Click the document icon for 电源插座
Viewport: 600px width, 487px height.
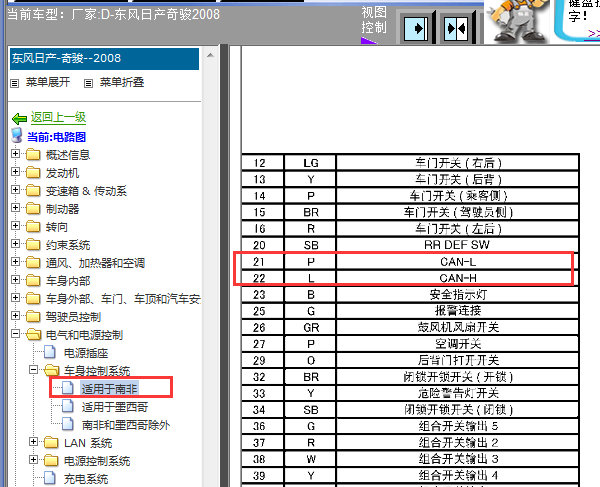click(x=50, y=352)
